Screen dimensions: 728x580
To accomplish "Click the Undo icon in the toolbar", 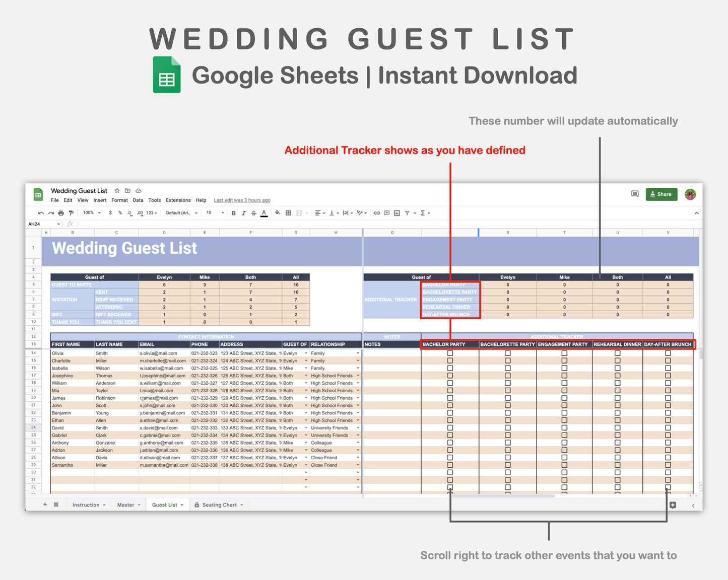I will pos(41,212).
